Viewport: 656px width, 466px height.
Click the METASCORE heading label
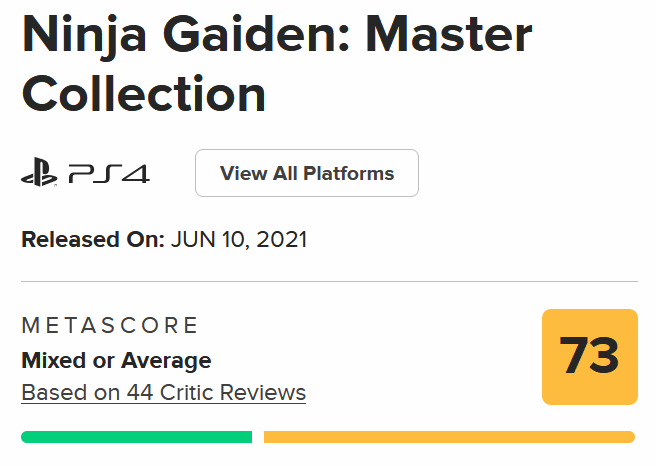coord(110,325)
